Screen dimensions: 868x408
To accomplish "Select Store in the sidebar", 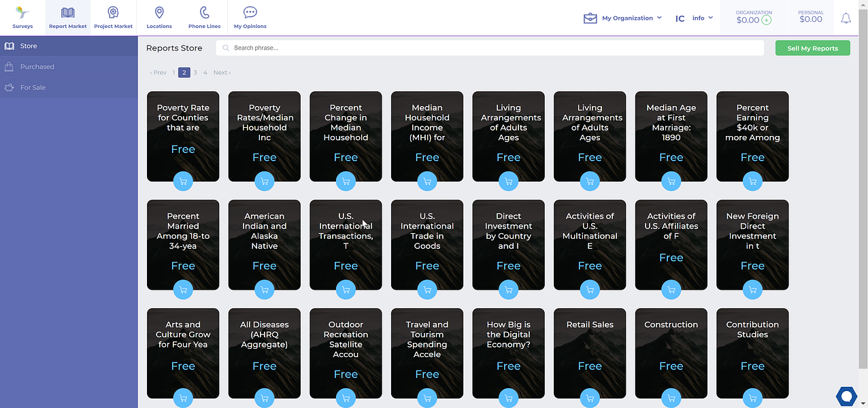I will point(69,46).
